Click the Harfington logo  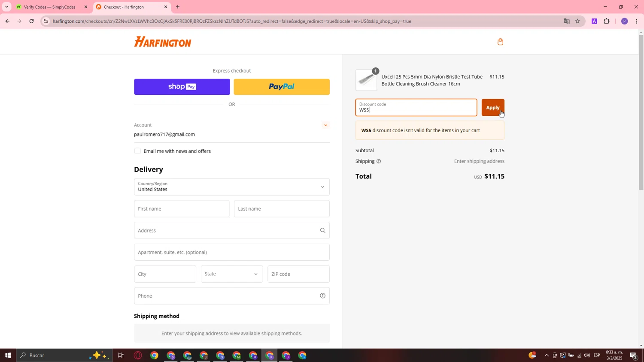(x=163, y=42)
